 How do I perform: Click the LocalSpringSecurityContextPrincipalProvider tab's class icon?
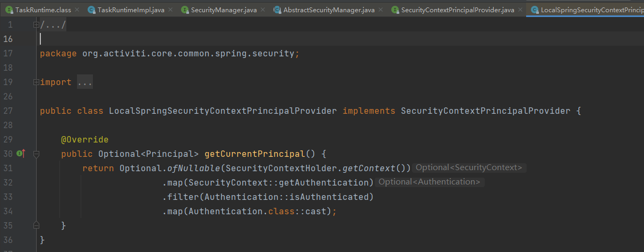pyautogui.click(x=535, y=10)
